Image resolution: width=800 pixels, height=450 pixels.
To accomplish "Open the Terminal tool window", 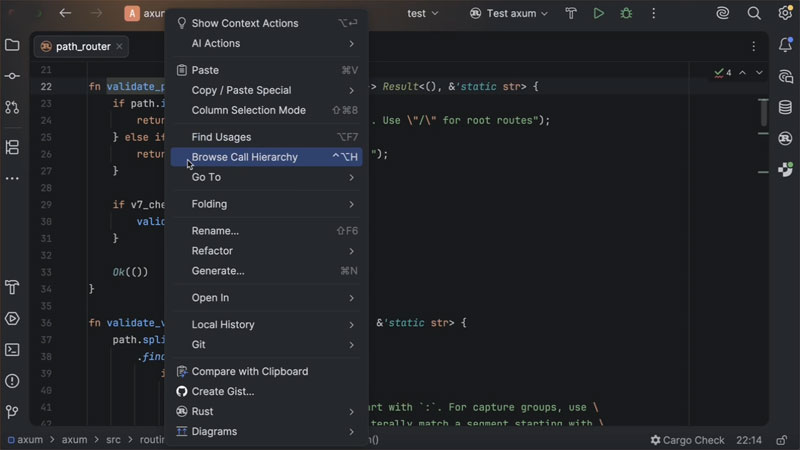I will point(12,350).
